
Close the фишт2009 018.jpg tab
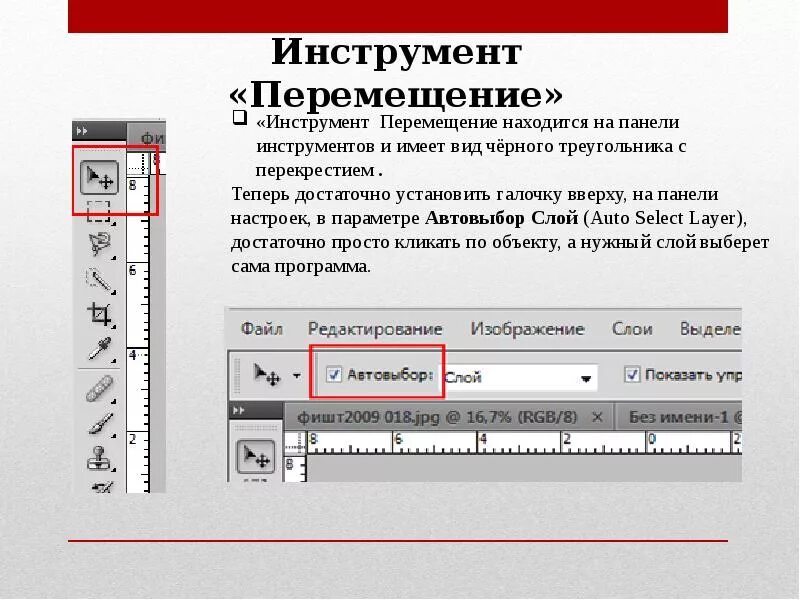(597, 417)
